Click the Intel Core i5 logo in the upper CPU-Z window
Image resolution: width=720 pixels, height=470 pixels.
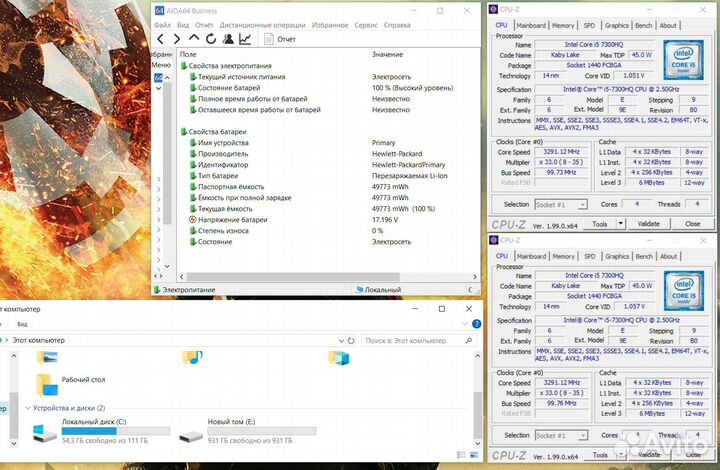[683, 60]
